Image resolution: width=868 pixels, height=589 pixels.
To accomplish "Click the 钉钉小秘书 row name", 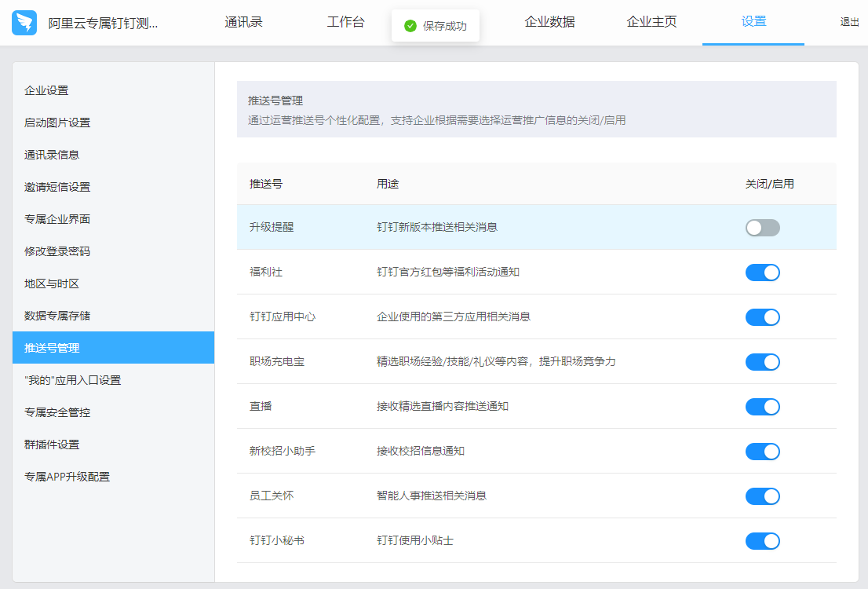I will click(x=277, y=541).
